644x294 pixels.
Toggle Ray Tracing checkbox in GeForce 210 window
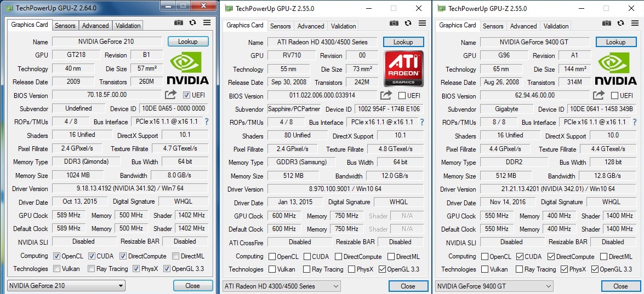(x=92, y=269)
